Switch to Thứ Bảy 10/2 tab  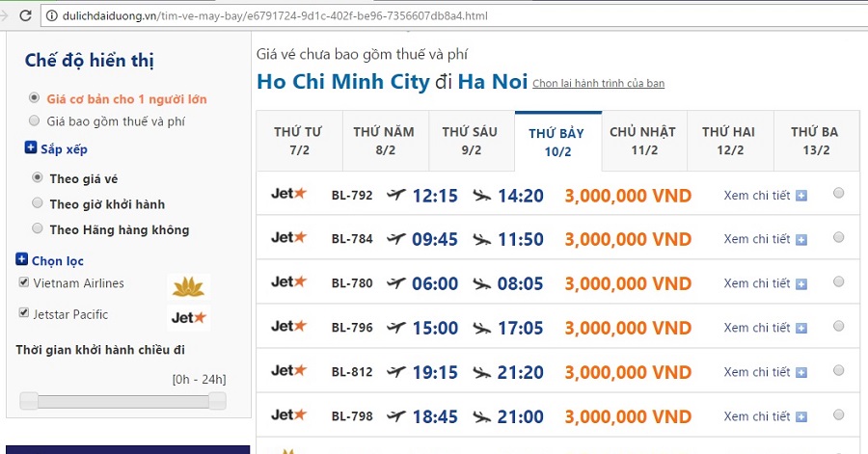coord(558,142)
